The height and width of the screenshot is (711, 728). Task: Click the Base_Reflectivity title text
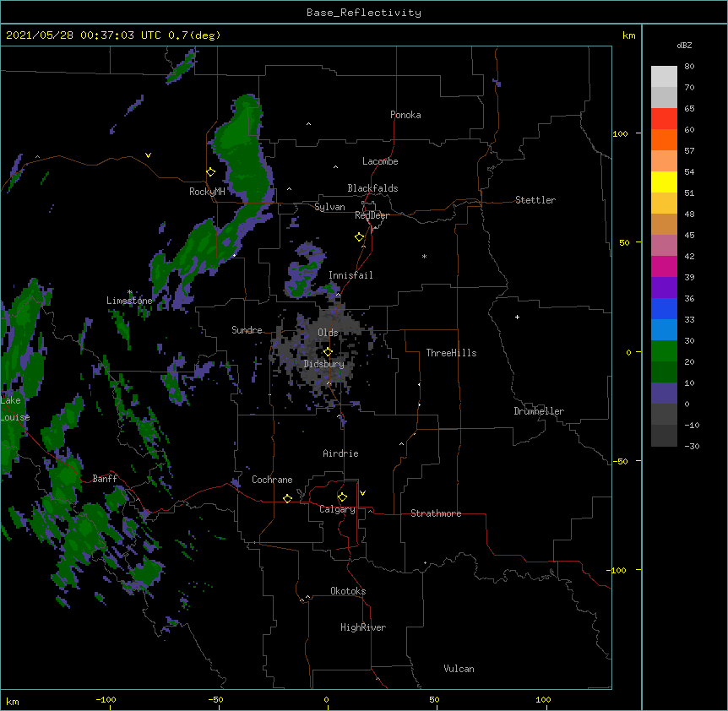364,13
